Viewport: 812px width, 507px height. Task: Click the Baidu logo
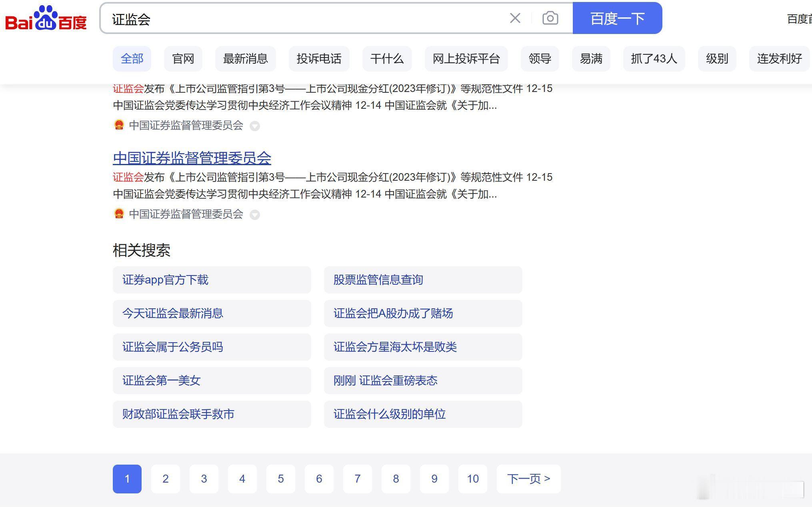(46, 18)
